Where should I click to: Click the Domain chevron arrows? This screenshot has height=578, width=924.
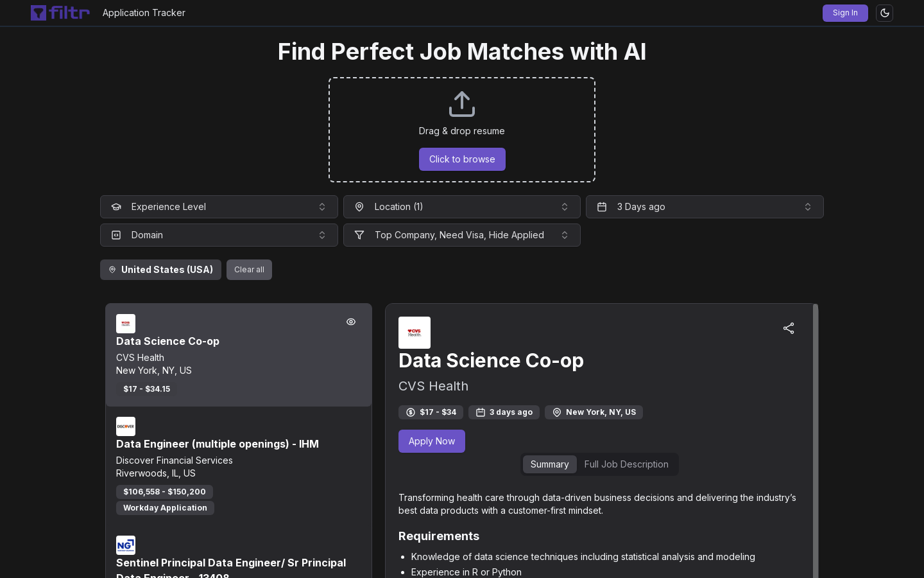click(x=322, y=235)
